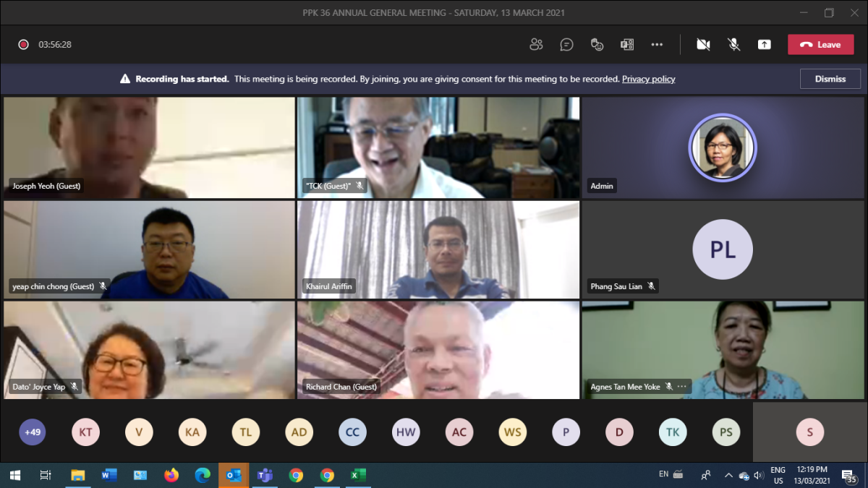868x488 pixels.
Task: Open Microsoft Word from the taskbar
Action: coord(109,475)
